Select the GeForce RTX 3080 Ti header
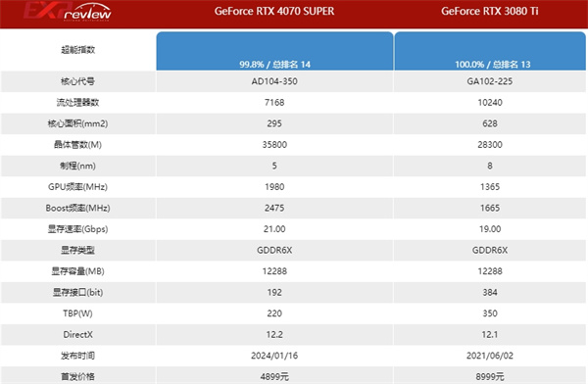 click(490, 11)
